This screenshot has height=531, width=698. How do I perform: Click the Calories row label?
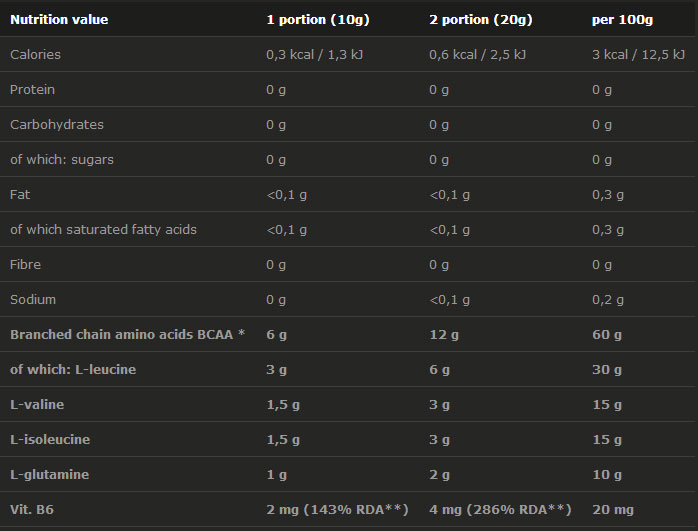[x=34, y=54]
